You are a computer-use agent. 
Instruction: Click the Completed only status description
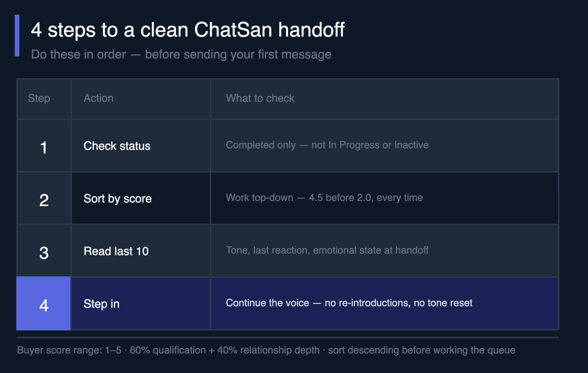point(327,145)
